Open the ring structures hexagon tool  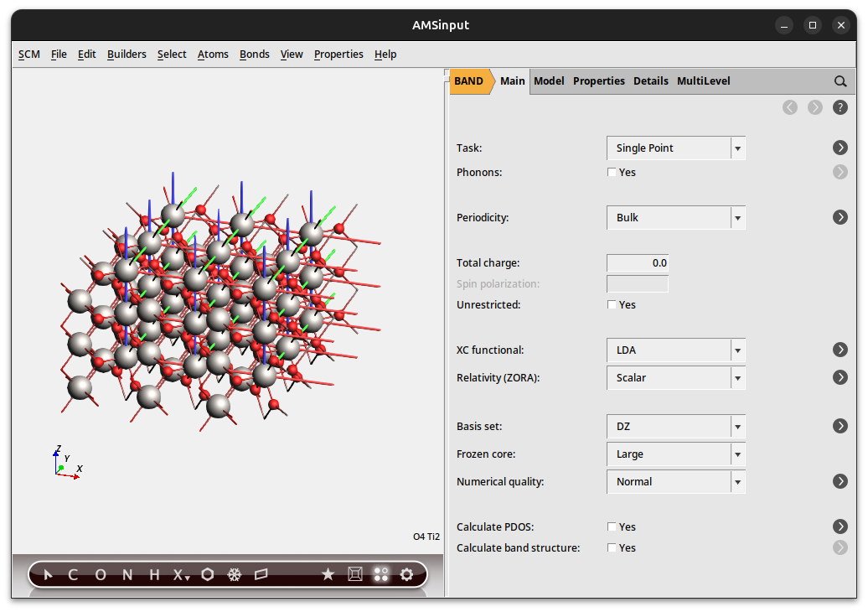[208, 574]
